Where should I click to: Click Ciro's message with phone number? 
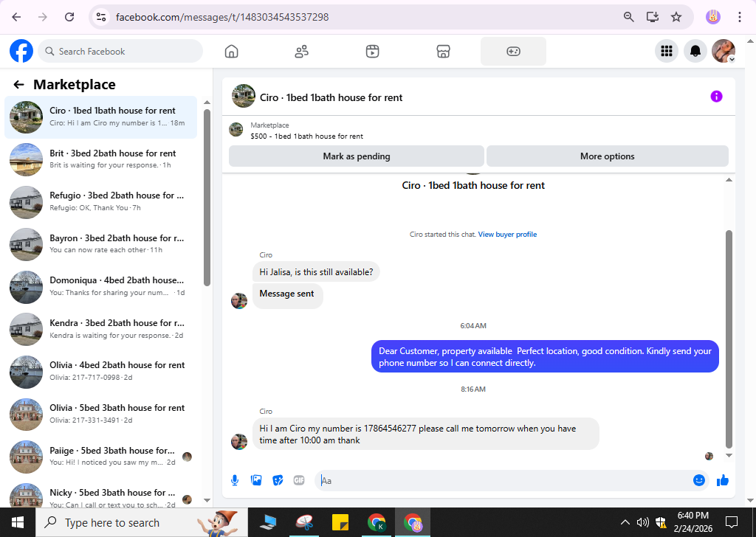click(426, 434)
